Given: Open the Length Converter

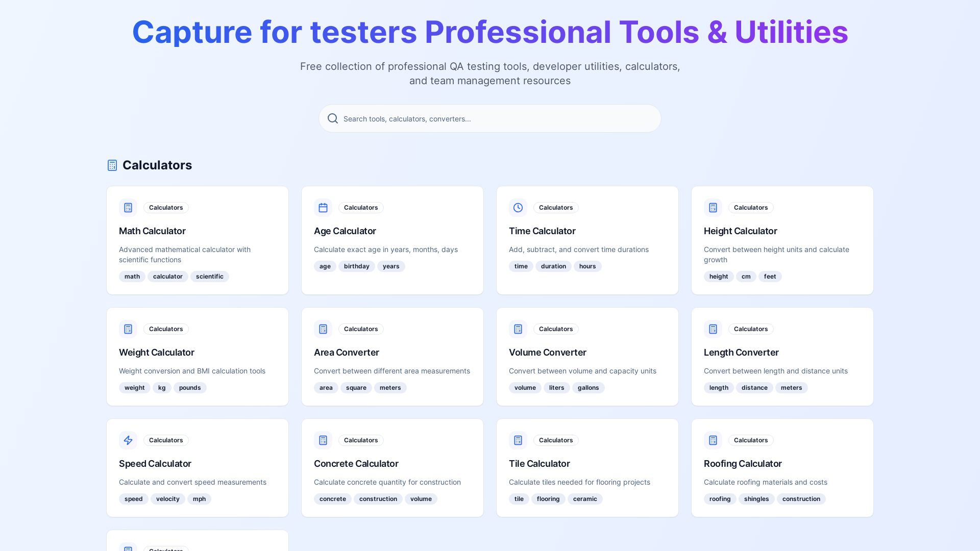Looking at the screenshot, I should (x=741, y=353).
